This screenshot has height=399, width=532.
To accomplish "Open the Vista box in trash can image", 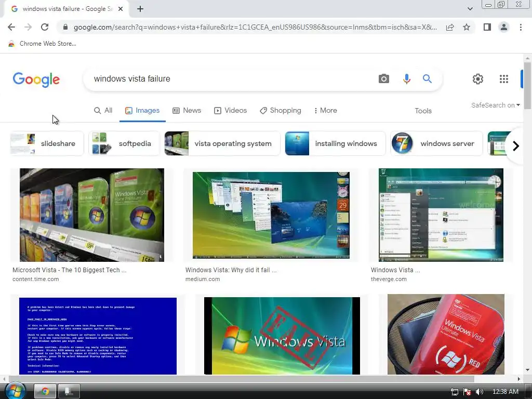I will coord(446,335).
